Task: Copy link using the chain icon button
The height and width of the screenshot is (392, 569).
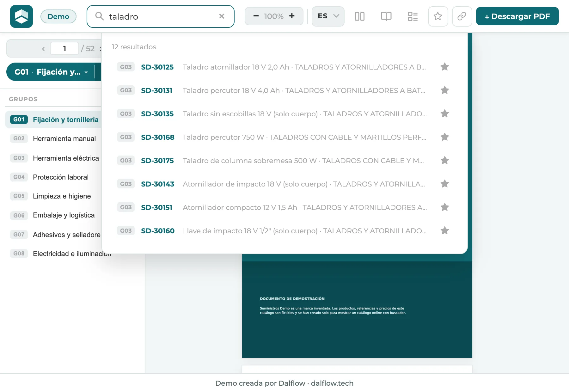Action: pyautogui.click(x=462, y=16)
